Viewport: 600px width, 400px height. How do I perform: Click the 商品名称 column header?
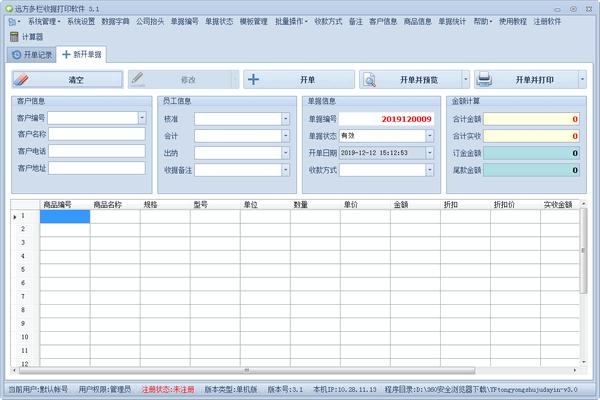coord(115,205)
